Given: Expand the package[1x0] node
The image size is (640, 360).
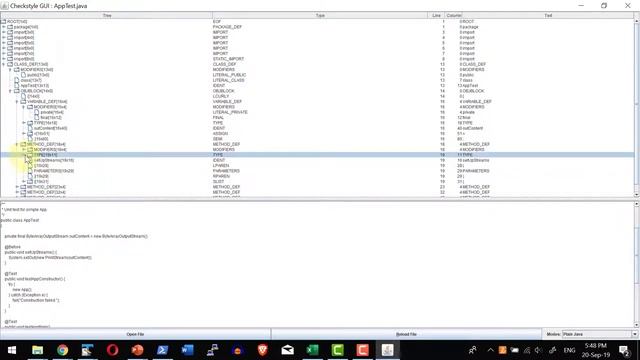Looking at the screenshot, I should point(4,27).
